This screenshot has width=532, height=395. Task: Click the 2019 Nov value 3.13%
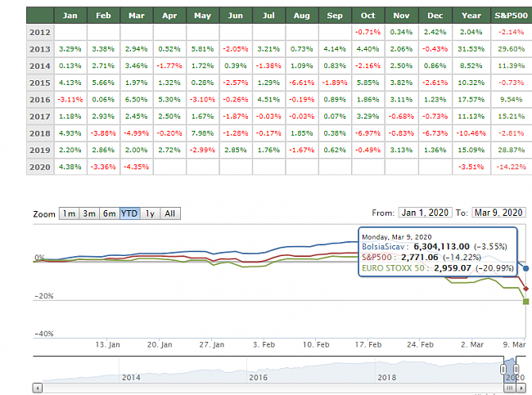(401, 150)
